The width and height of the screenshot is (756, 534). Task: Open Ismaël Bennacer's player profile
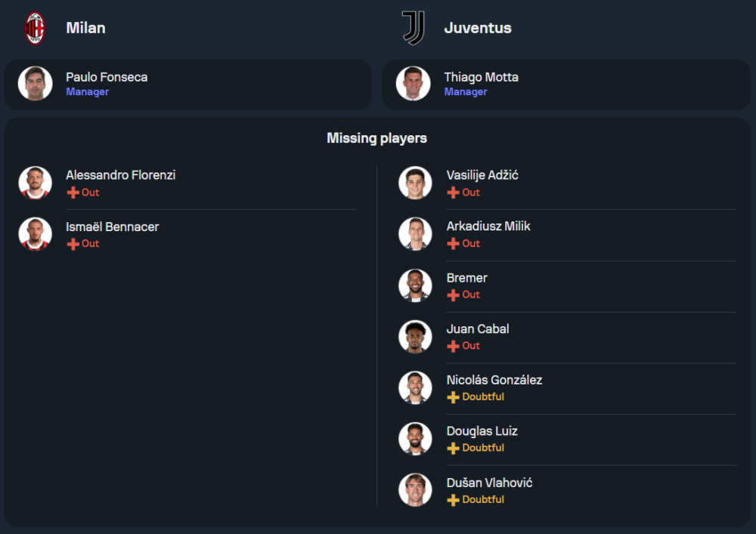112,227
